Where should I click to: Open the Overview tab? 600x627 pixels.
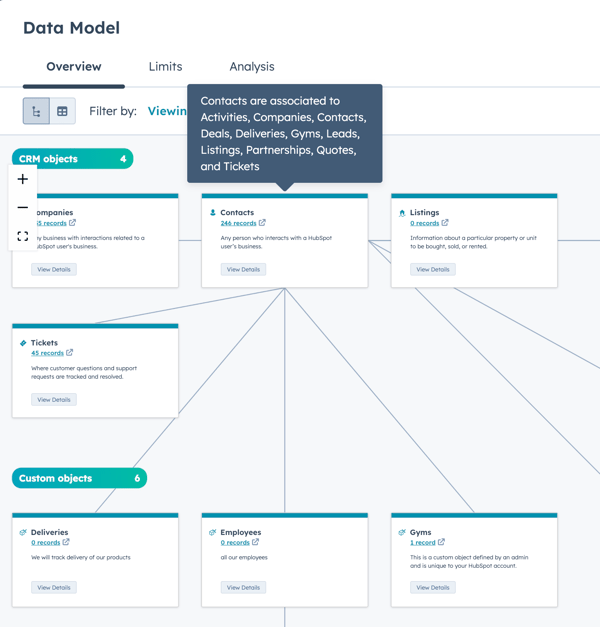coord(74,66)
